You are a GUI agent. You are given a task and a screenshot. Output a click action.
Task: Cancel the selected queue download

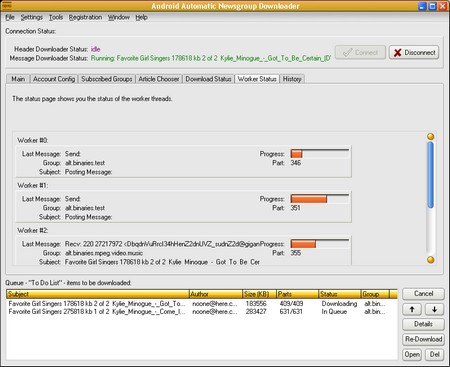click(423, 294)
